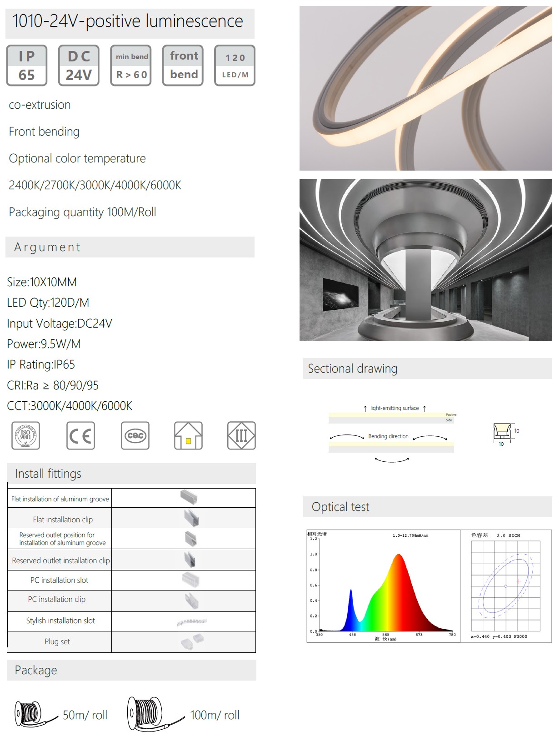Click the CCT:3000K/4000K/6000K line

coord(70,406)
